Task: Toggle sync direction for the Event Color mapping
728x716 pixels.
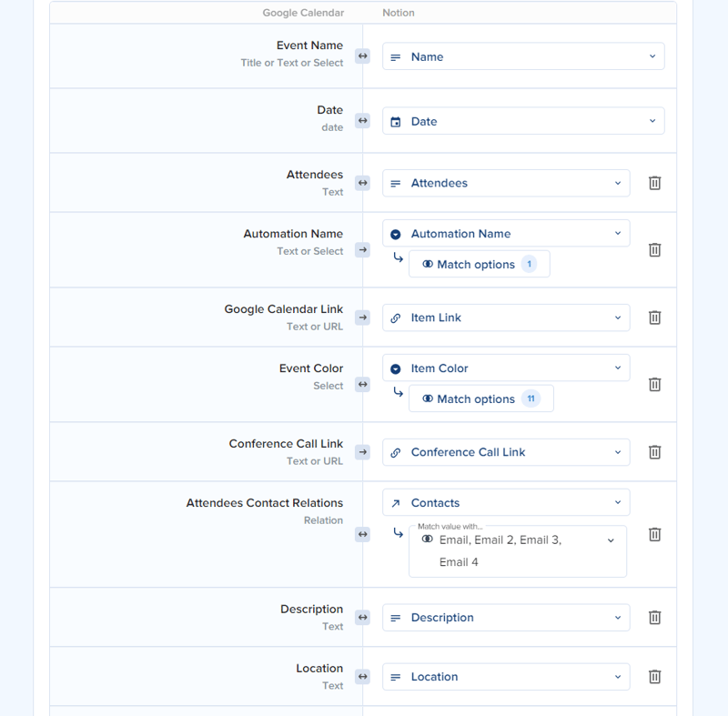Action: click(x=362, y=385)
